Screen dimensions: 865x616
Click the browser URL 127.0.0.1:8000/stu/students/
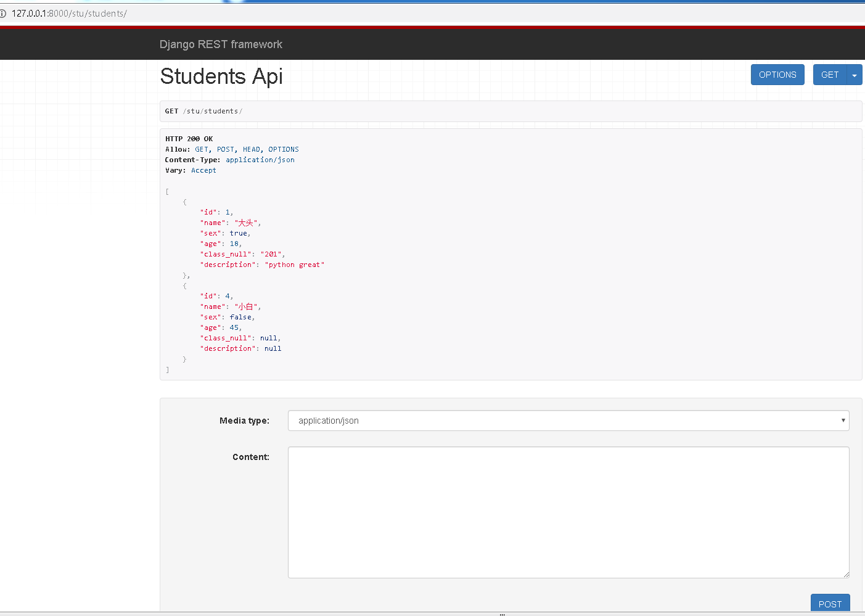69,14
